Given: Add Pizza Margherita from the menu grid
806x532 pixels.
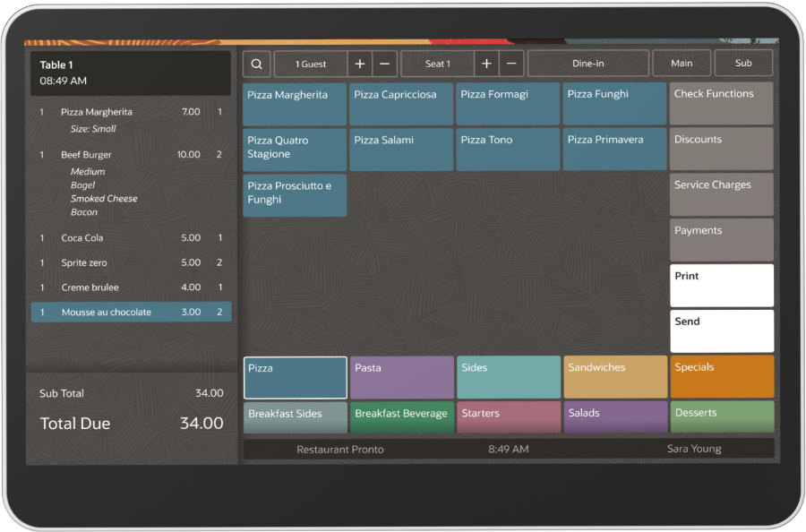Looking at the screenshot, I should click(295, 105).
